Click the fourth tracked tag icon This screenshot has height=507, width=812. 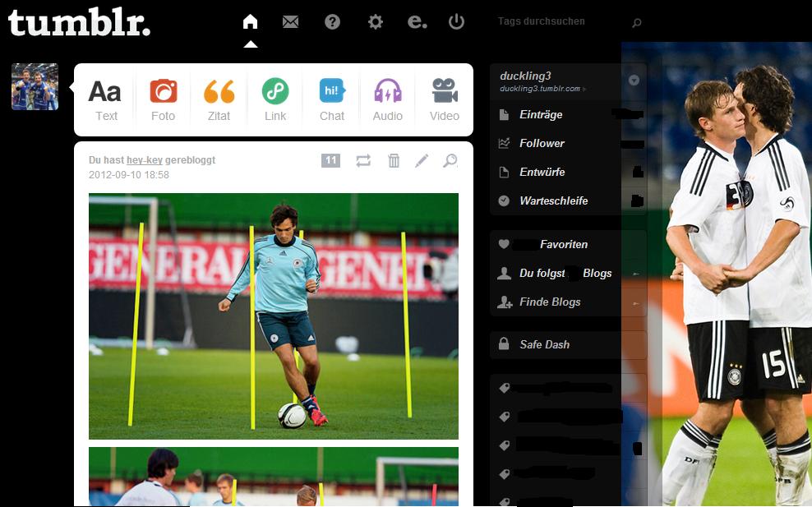click(505, 474)
